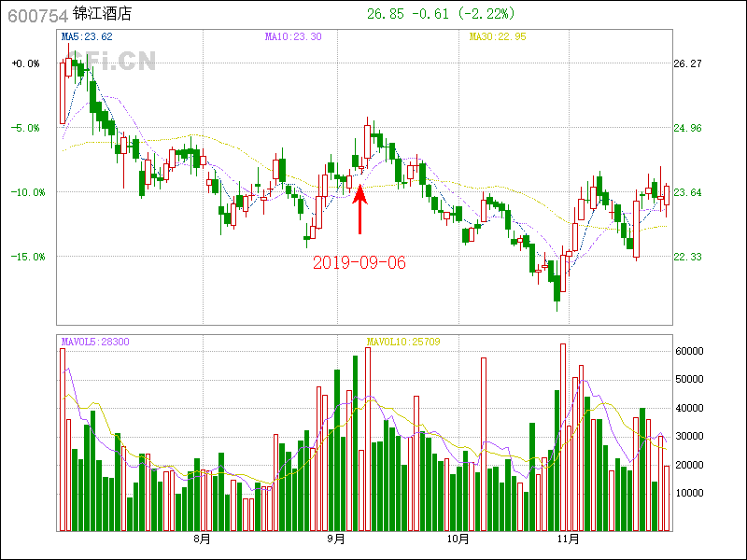Select the -10.0% percentage axis label
Image resolution: width=747 pixels, height=560 pixels.
click(25, 192)
